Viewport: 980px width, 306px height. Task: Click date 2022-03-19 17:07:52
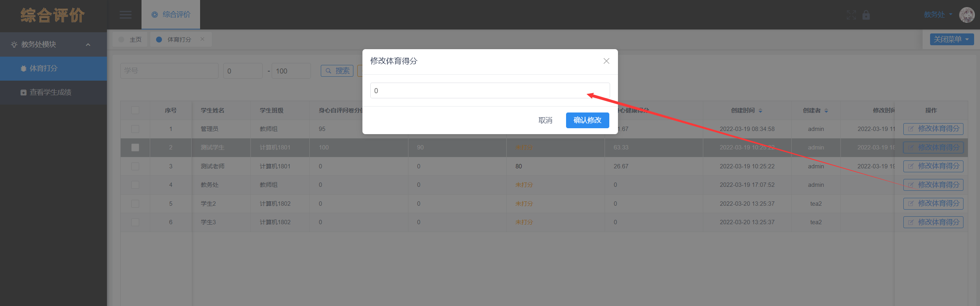coord(747,185)
